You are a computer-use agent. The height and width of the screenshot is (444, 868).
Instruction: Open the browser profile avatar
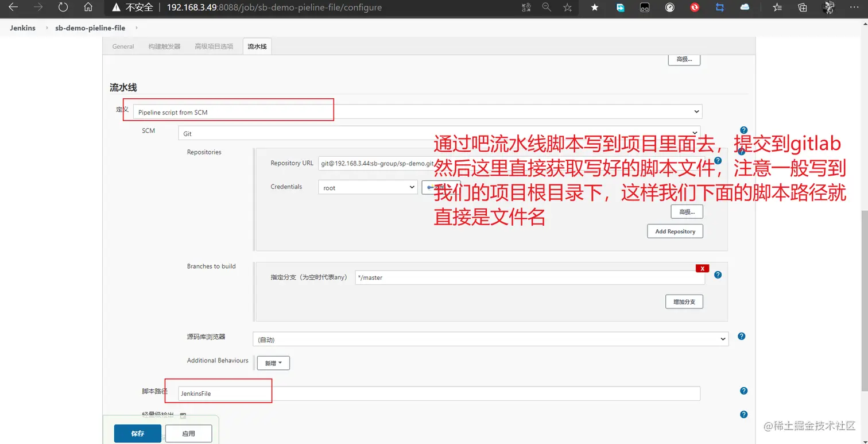tap(828, 7)
